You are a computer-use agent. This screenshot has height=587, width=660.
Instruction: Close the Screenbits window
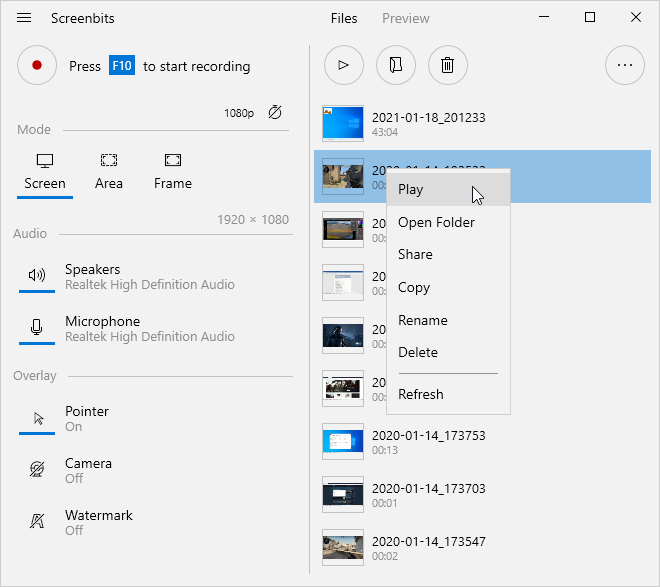636,17
